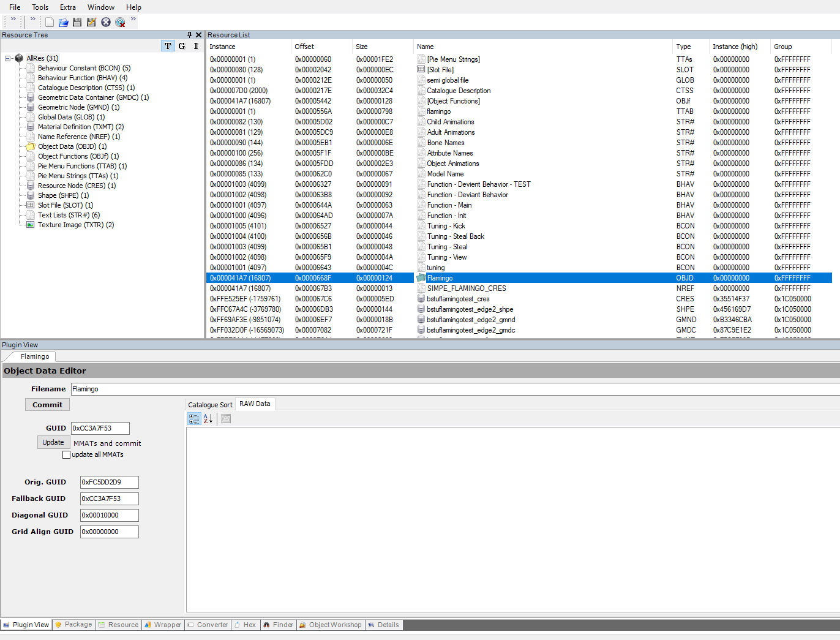Click the New package toolbar icon
840x640 pixels.
(x=50, y=22)
